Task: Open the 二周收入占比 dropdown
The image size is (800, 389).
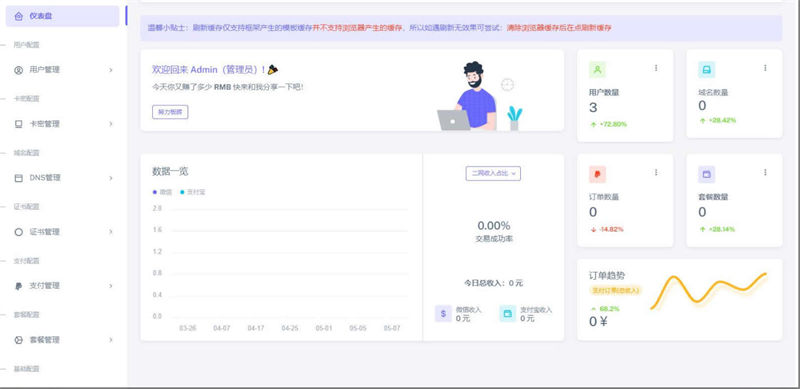Action: 493,174
